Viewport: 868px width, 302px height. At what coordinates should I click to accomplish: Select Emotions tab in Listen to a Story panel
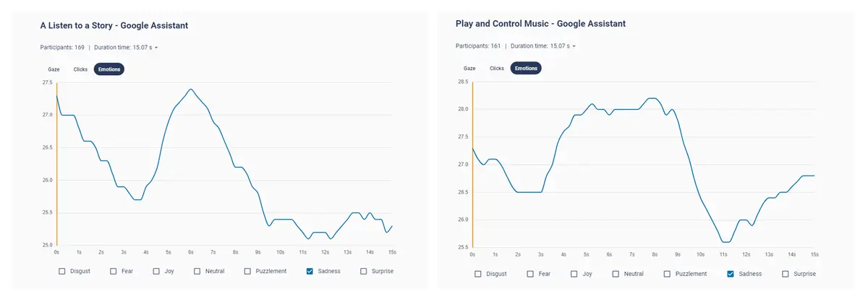[x=109, y=69]
